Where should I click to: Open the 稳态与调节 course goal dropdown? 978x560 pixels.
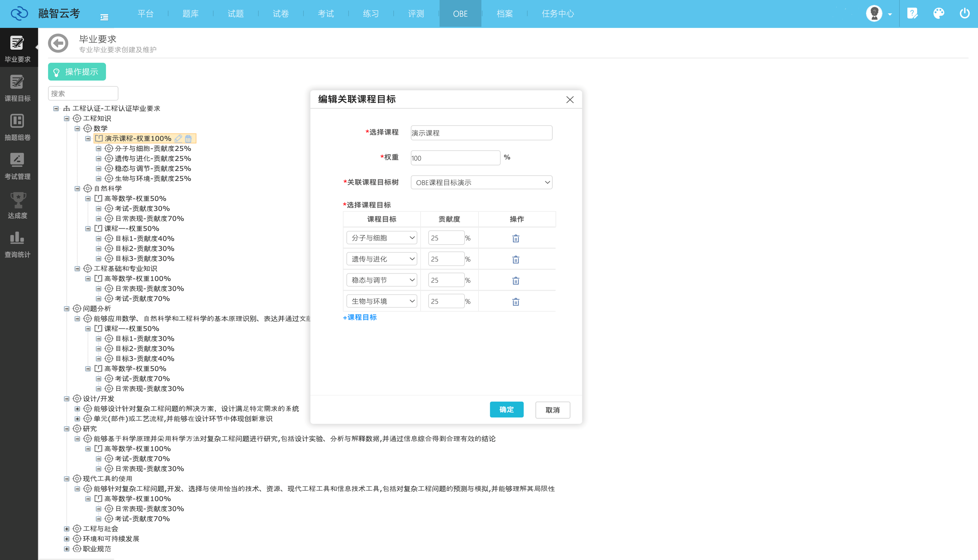tap(382, 280)
